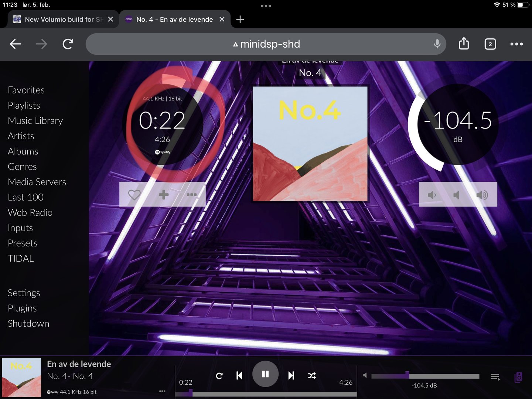Open the browser's three-dot menu

coord(516,44)
